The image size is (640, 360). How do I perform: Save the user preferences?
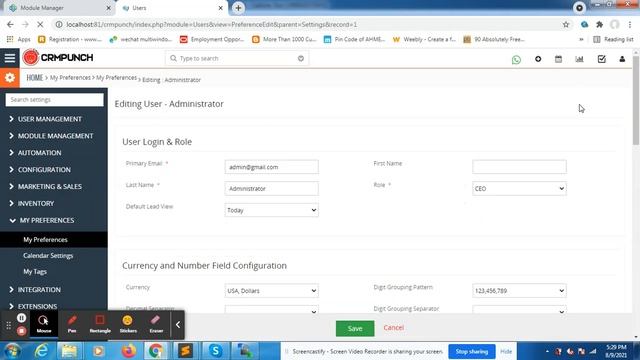coord(355,329)
